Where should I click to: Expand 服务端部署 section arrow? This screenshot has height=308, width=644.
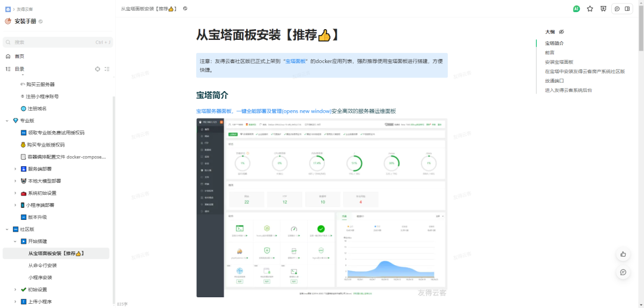tap(15, 169)
